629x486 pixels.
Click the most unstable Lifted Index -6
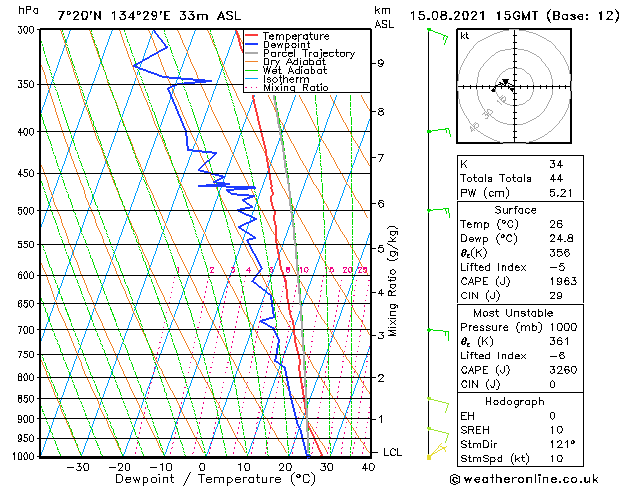[556, 356]
